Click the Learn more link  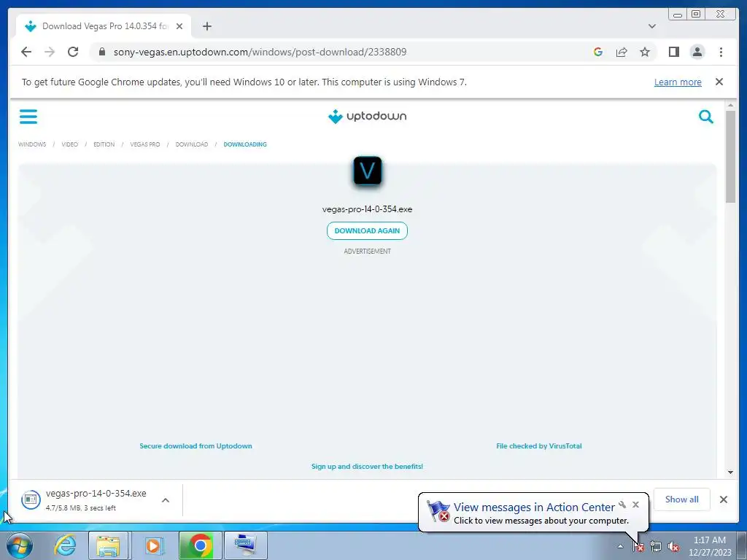click(x=678, y=82)
